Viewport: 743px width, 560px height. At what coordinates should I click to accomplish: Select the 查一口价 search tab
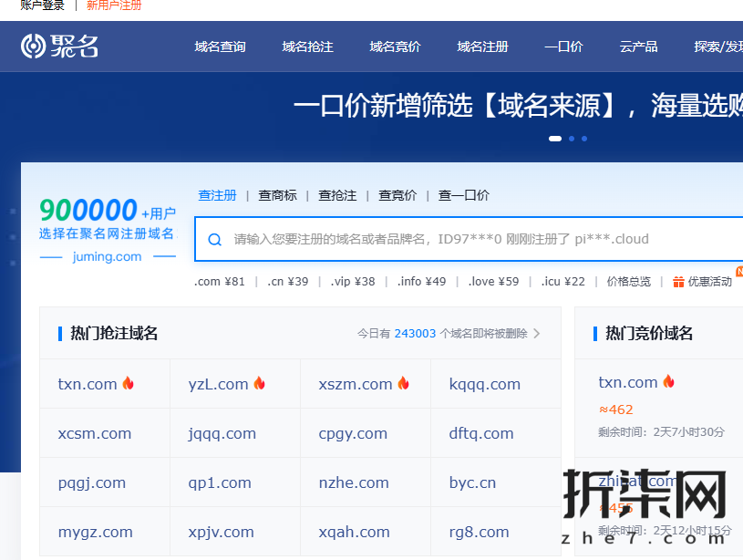click(x=463, y=195)
